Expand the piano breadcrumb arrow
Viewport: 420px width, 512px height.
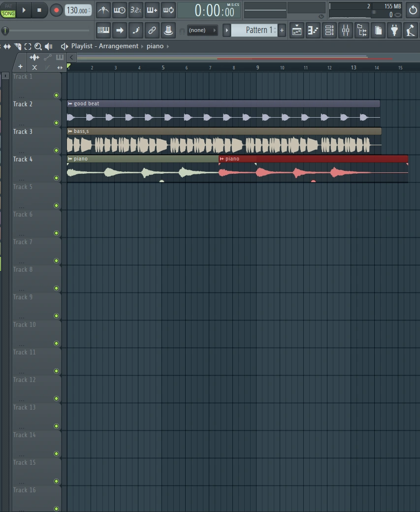pos(167,46)
